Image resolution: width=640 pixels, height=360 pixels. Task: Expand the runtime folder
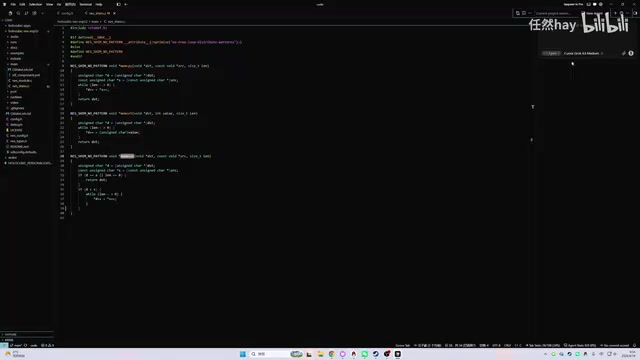tap(16, 97)
